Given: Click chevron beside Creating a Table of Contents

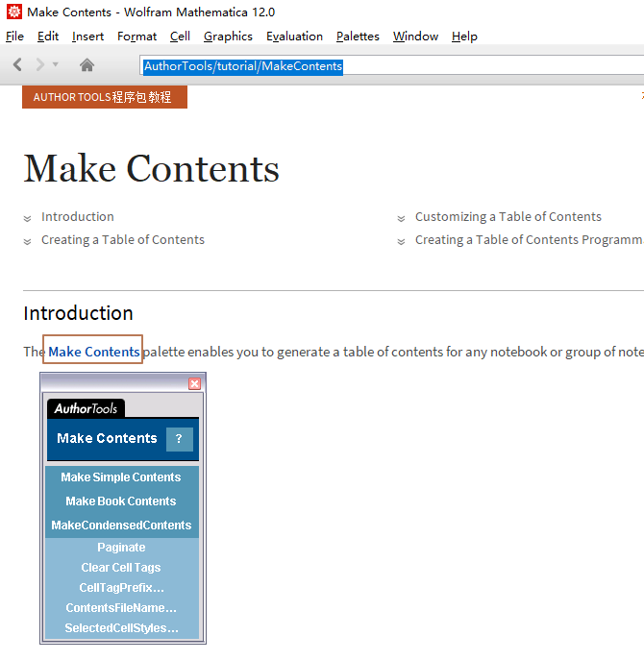Looking at the screenshot, I should 27,241.
